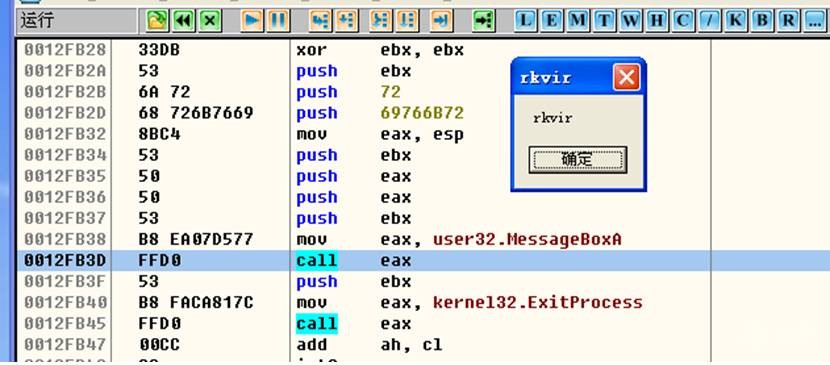
Task: Open the Breakpoints window with the B button
Action: [762, 21]
